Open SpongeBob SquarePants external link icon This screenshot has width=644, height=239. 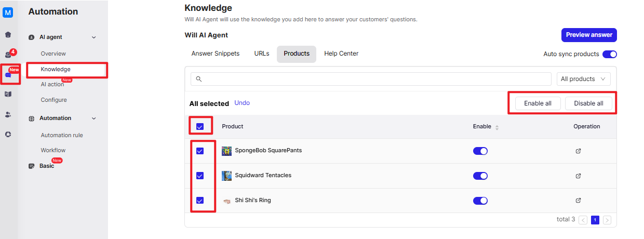pos(578,151)
